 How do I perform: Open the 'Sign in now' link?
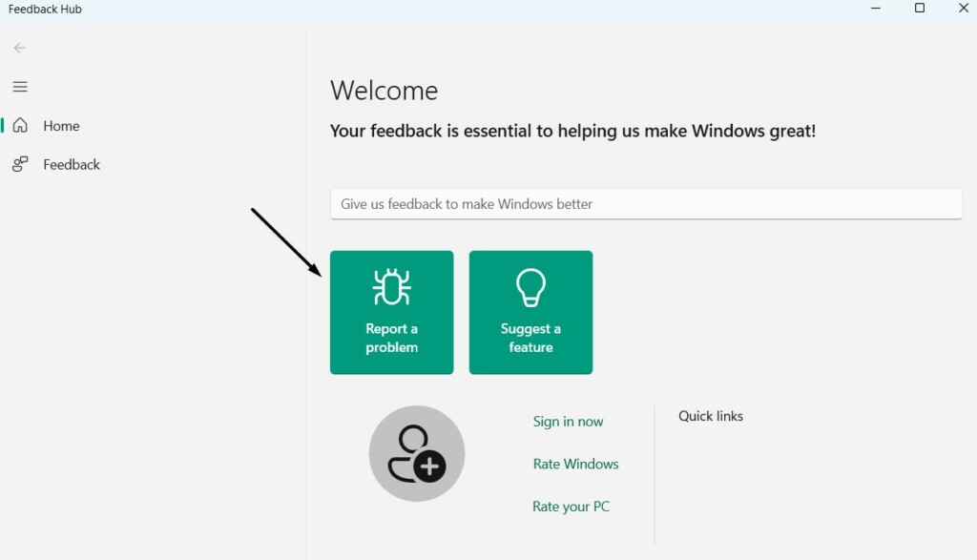click(x=568, y=422)
